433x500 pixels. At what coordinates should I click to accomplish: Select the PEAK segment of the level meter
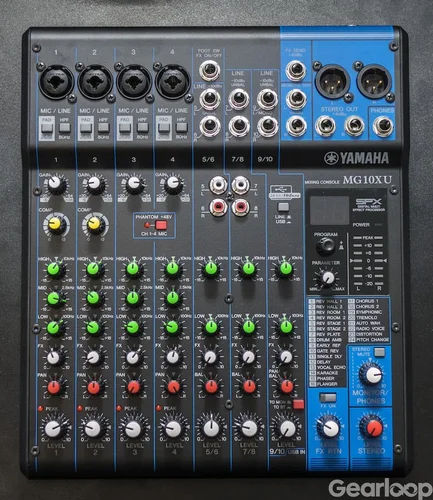tap(368, 238)
